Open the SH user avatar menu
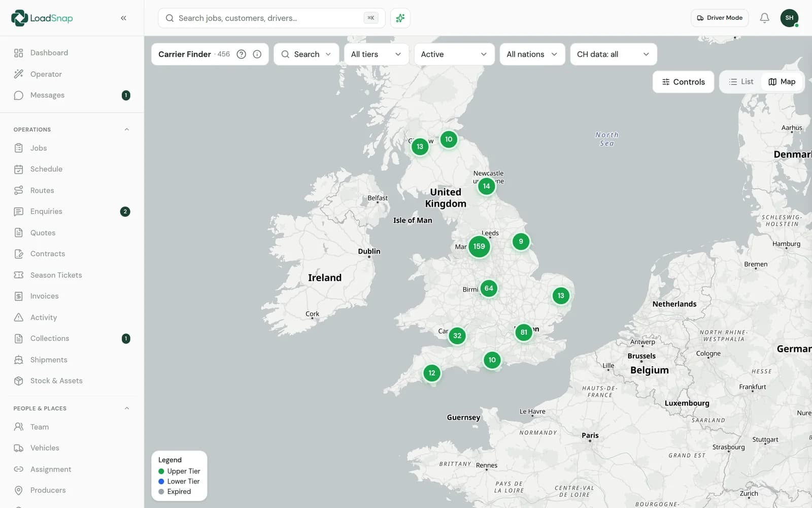 (x=789, y=18)
